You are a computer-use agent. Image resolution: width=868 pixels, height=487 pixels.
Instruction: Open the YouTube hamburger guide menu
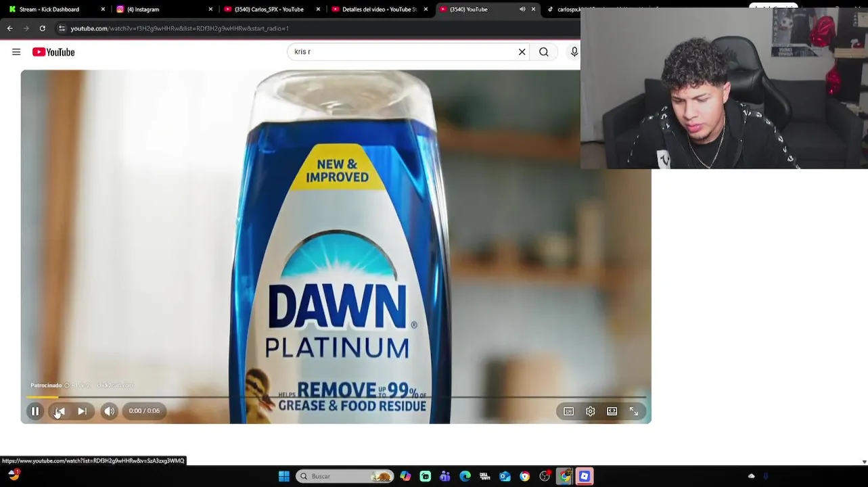point(16,52)
